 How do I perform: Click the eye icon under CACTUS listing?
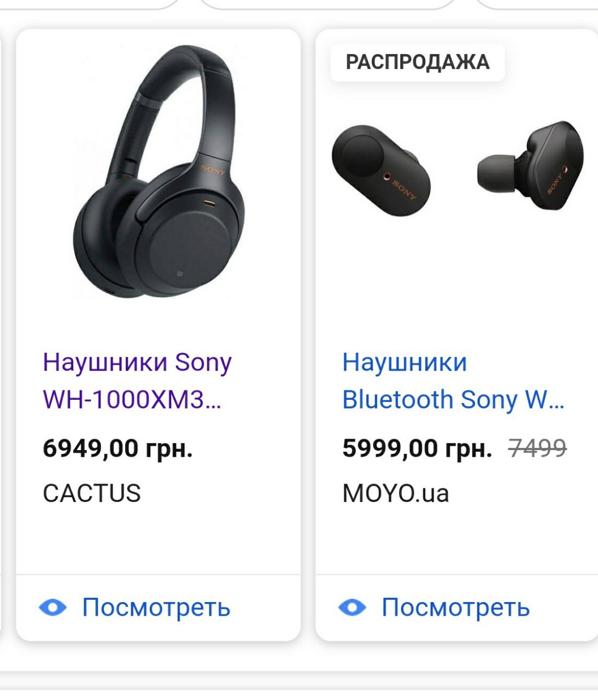(52, 607)
